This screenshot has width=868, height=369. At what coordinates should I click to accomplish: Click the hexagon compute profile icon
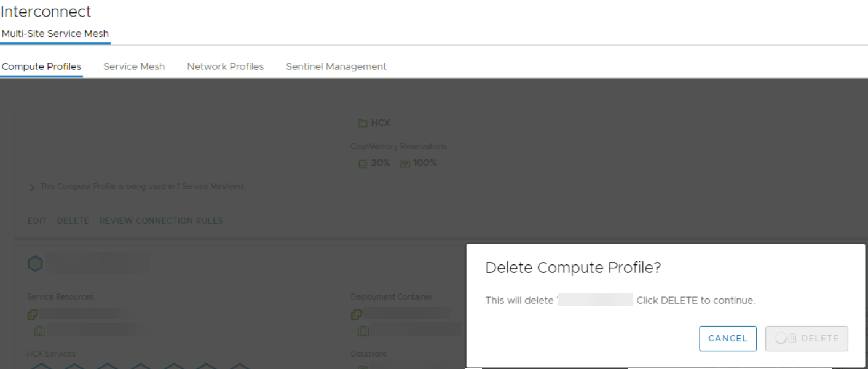click(35, 264)
